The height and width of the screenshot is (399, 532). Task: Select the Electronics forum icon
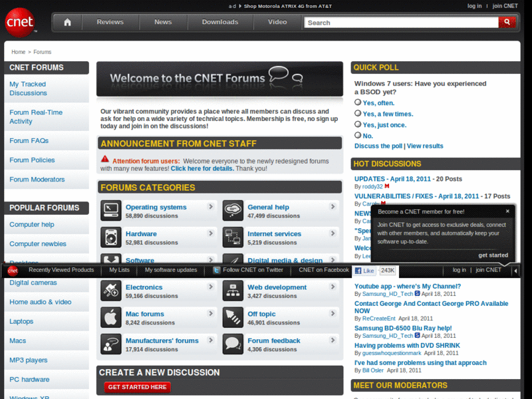point(110,290)
